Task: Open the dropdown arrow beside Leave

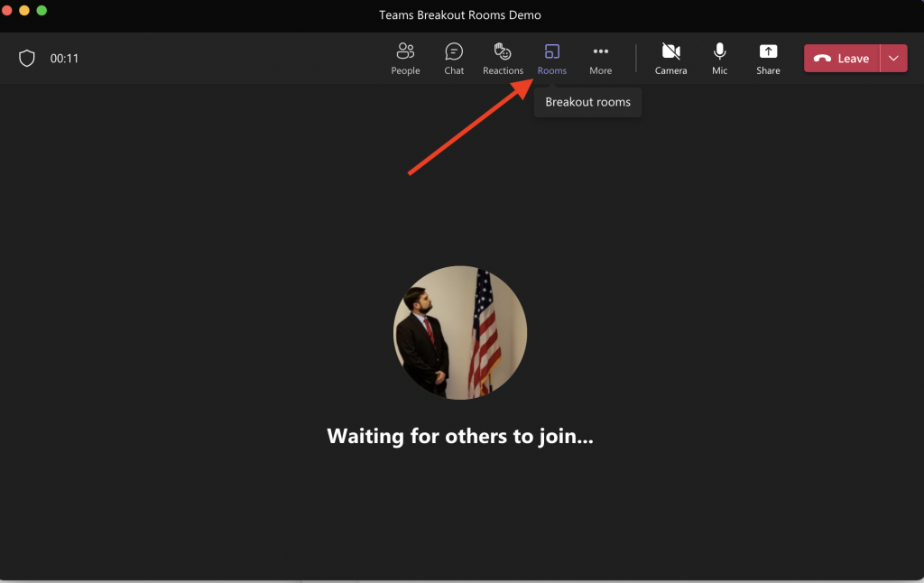Action: click(x=893, y=59)
